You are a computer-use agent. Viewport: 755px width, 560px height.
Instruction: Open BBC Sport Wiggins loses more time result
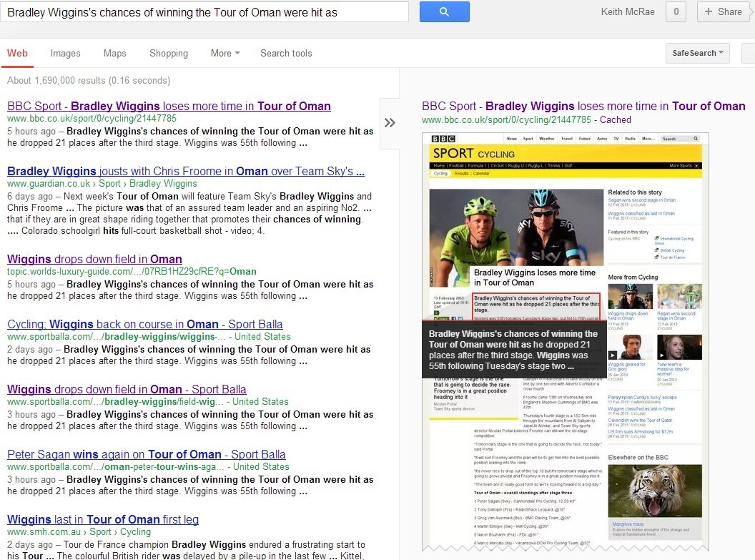point(169,106)
